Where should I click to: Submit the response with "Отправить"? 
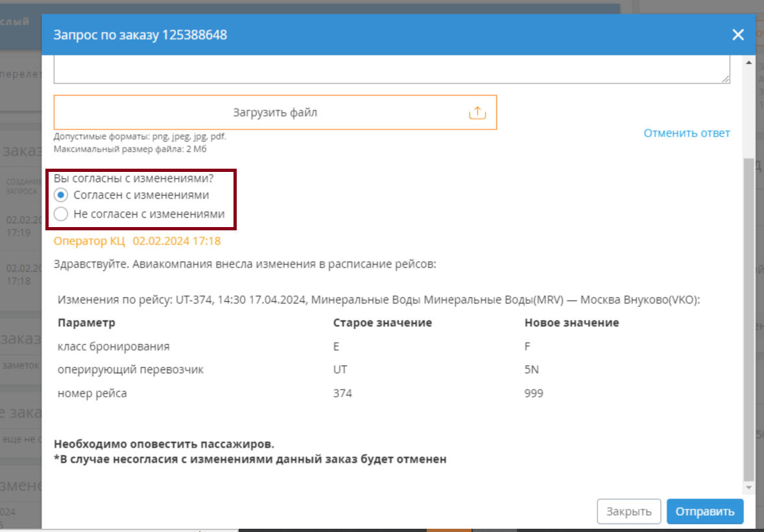click(705, 511)
